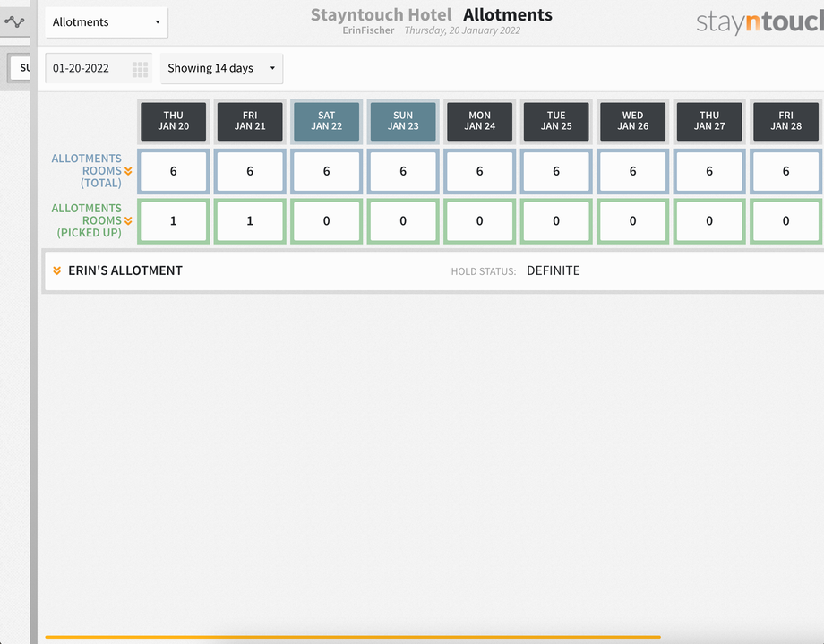Click total rooms cell for Fri Jan 28
The width and height of the screenshot is (824, 644).
[786, 171]
